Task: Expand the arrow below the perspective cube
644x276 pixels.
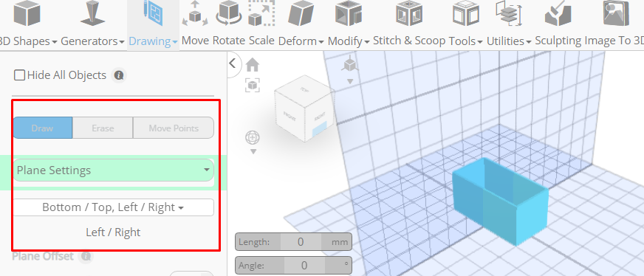Action: pos(350,81)
